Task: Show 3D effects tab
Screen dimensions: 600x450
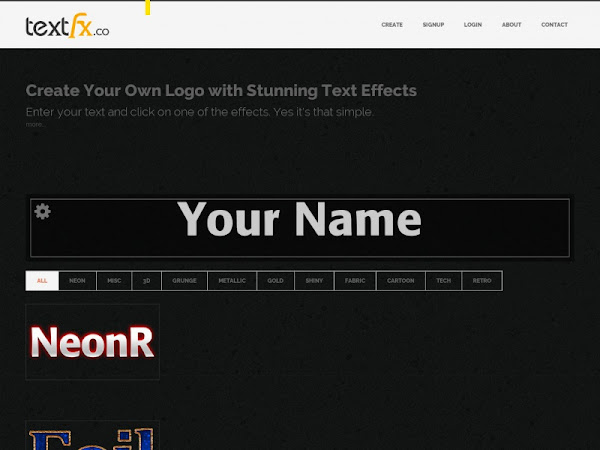Action: tap(147, 280)
